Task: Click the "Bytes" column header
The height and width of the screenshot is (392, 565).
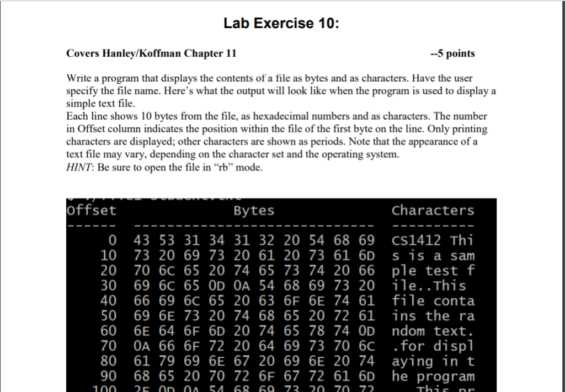Action: 254,211
